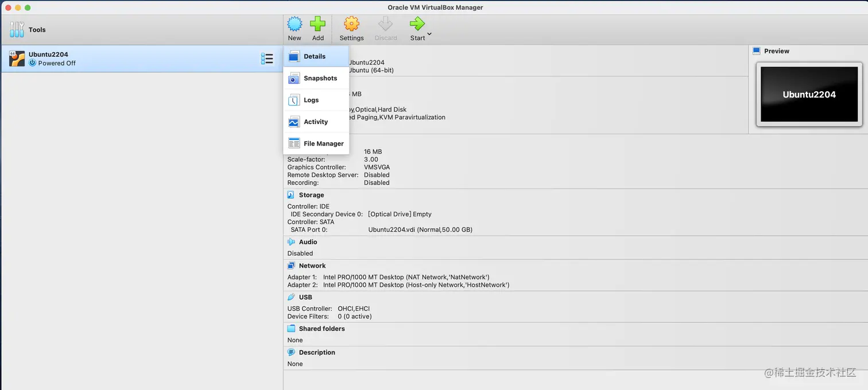Click the Discard toolbar icon

click(385, 24)
